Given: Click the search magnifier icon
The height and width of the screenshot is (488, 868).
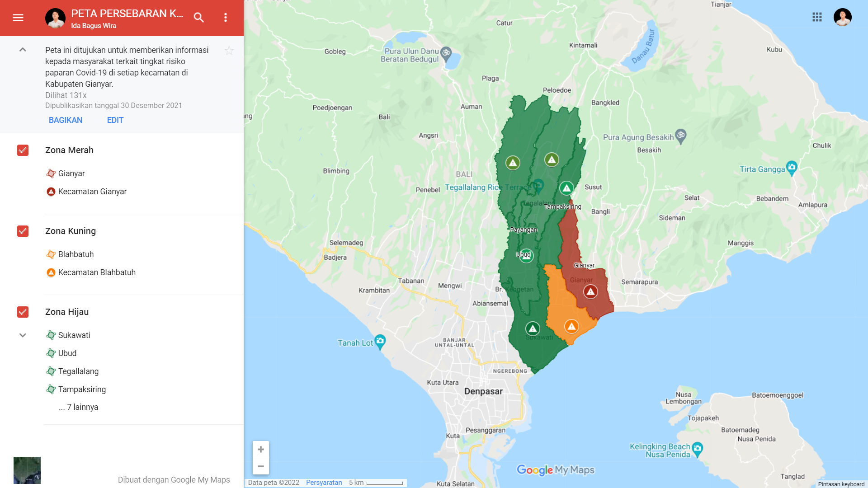Looking at the screenshot, I should pyautogui.click(x=199, y=18).
